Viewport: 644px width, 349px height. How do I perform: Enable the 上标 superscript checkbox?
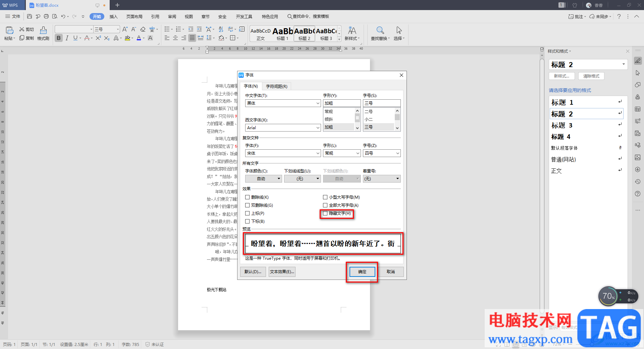pyautogui.click(x=247, y=213)
